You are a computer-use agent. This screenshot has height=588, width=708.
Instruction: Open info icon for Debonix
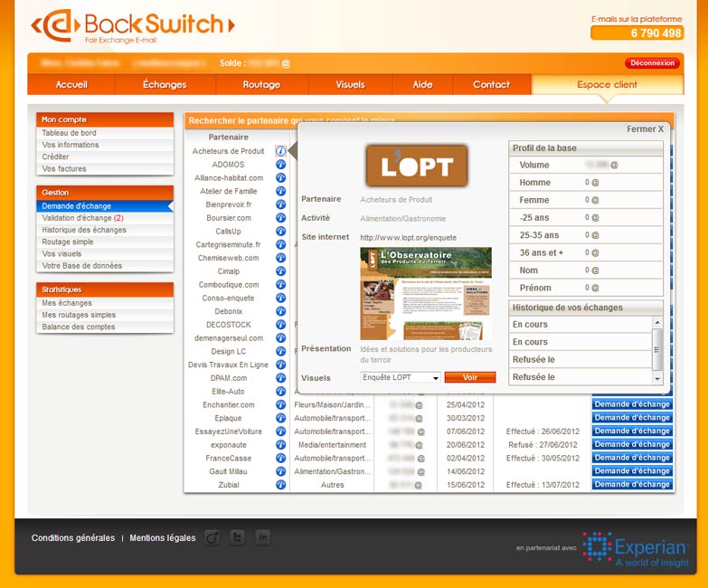point(280,310)
